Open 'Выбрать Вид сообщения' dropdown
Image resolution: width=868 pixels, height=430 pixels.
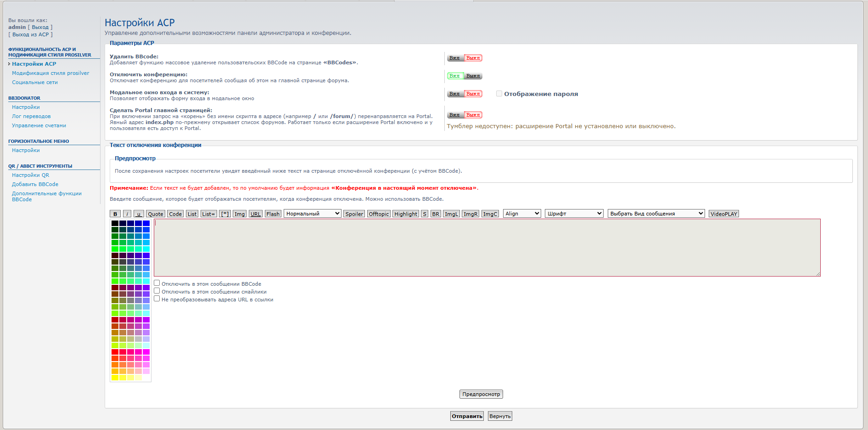[656, 214]
